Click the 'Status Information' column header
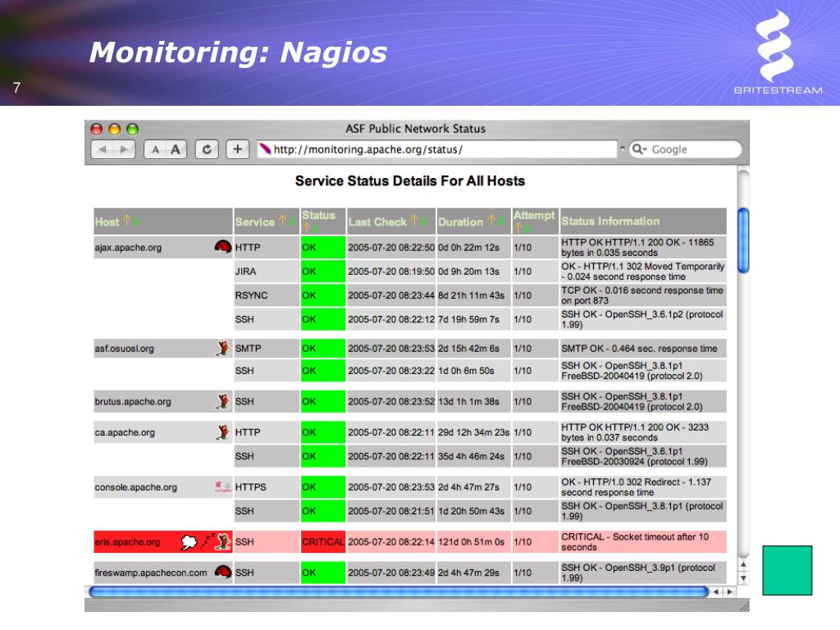 pos(610,221)
